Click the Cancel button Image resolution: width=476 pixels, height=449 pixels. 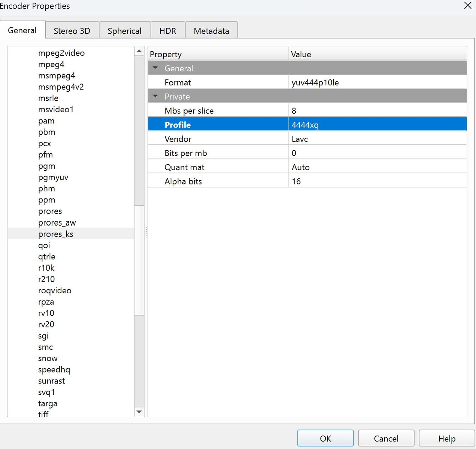point(386,438)
